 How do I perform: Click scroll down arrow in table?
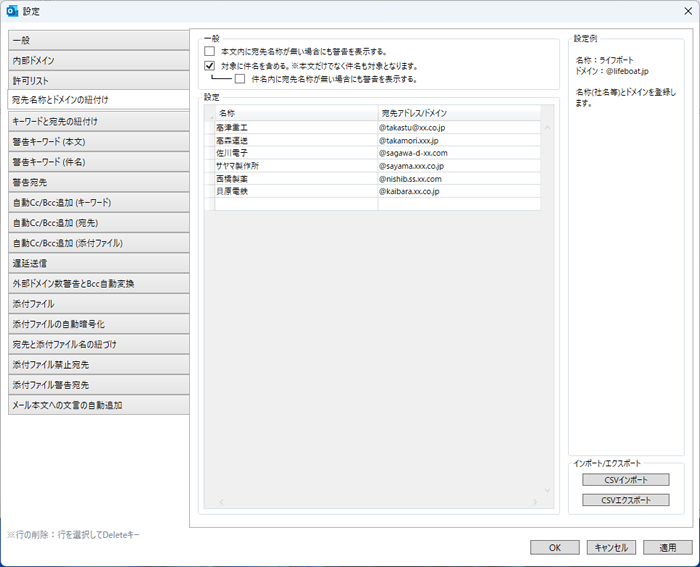[x=547, y=490]
